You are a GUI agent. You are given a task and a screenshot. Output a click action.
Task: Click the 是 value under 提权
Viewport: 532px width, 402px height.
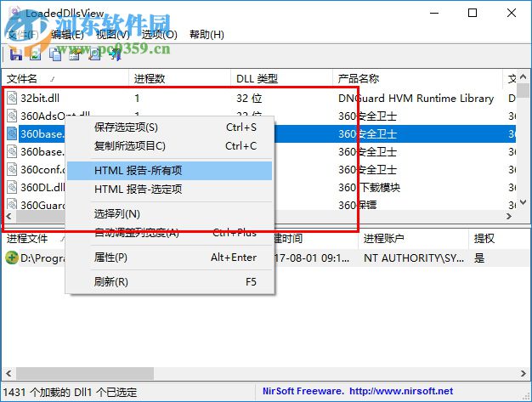click(x=479, y=258)
